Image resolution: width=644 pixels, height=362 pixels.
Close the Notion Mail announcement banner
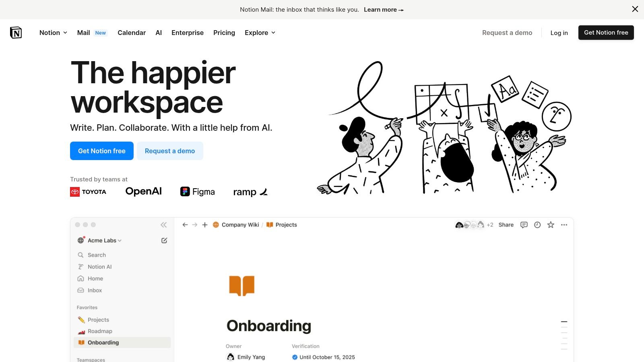coord(635,9)
